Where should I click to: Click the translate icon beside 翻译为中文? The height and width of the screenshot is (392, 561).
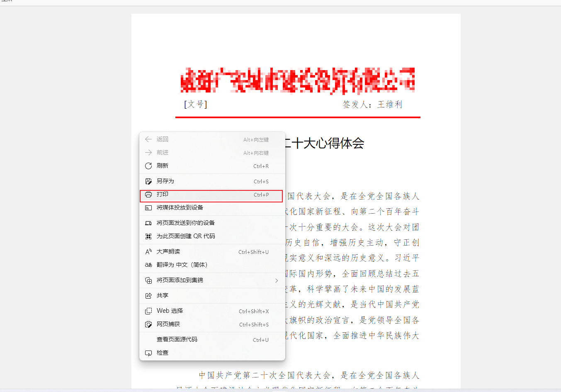pyautogui.click(x=148, y=264)
